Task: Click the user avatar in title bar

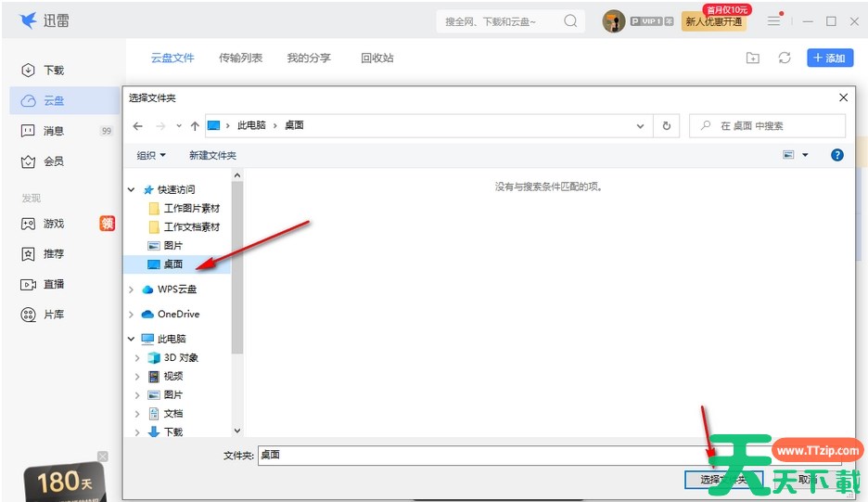Action: pos(613,21)
